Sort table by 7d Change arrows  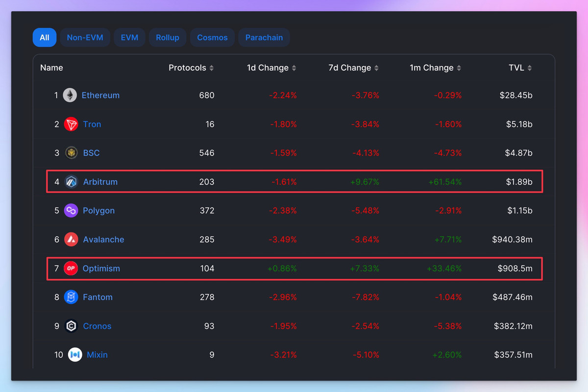coord(376,68)
